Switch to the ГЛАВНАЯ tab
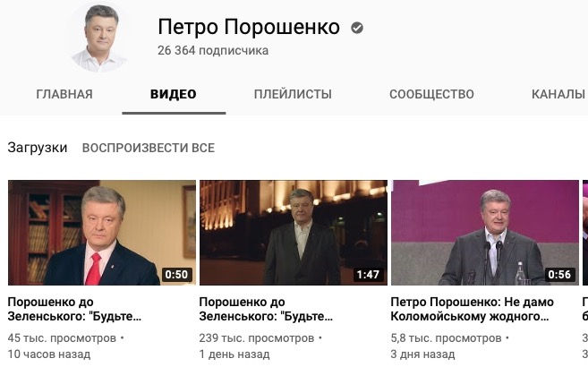This screenshot has height=384, width=588. pyautogui.click(x=64, y=94)
